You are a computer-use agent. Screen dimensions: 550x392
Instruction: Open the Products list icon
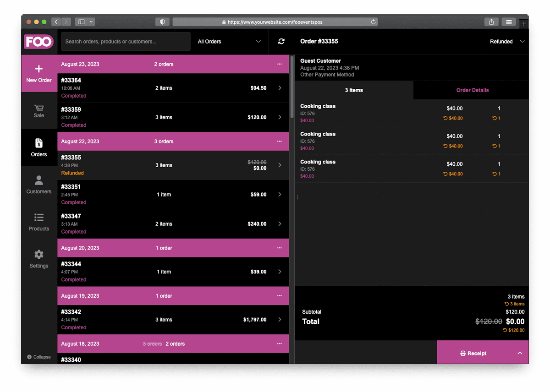[x=39, y=218]
